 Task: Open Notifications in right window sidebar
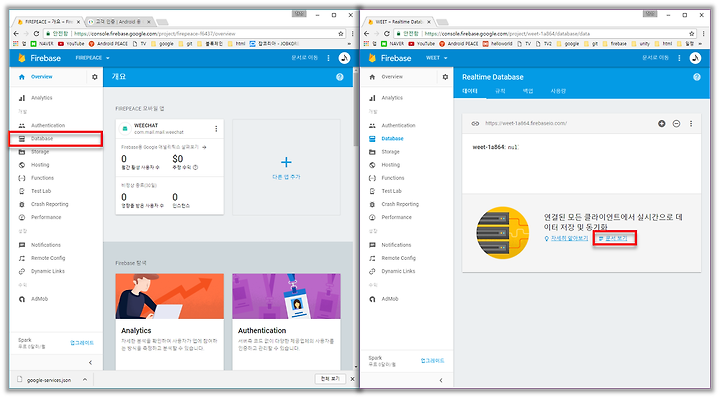coord(396,245)
